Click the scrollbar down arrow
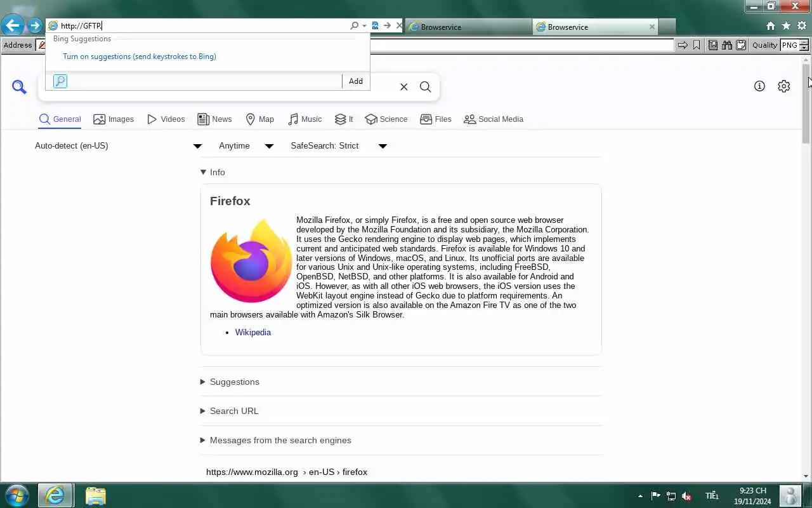The height and width of the screenshot is (508, 812). pos(806,476)
